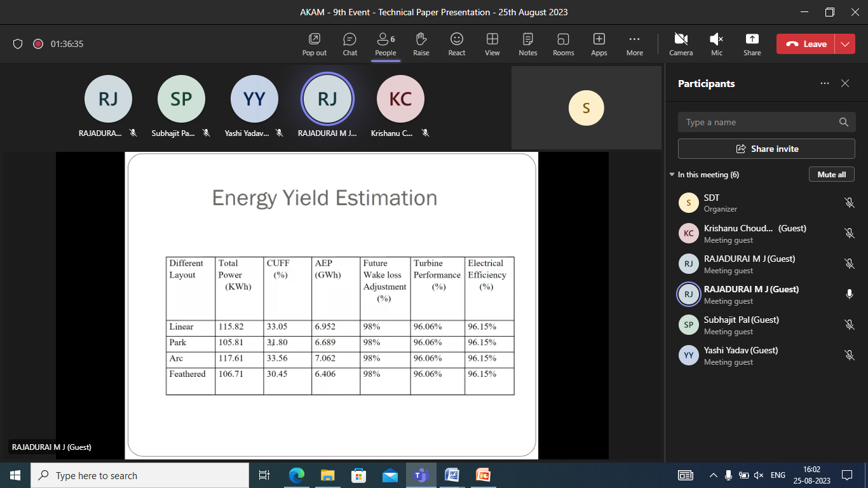
Task: Expand the Leave options dropdown arrow
Action: pyautogui.click(x=844, y=44)
